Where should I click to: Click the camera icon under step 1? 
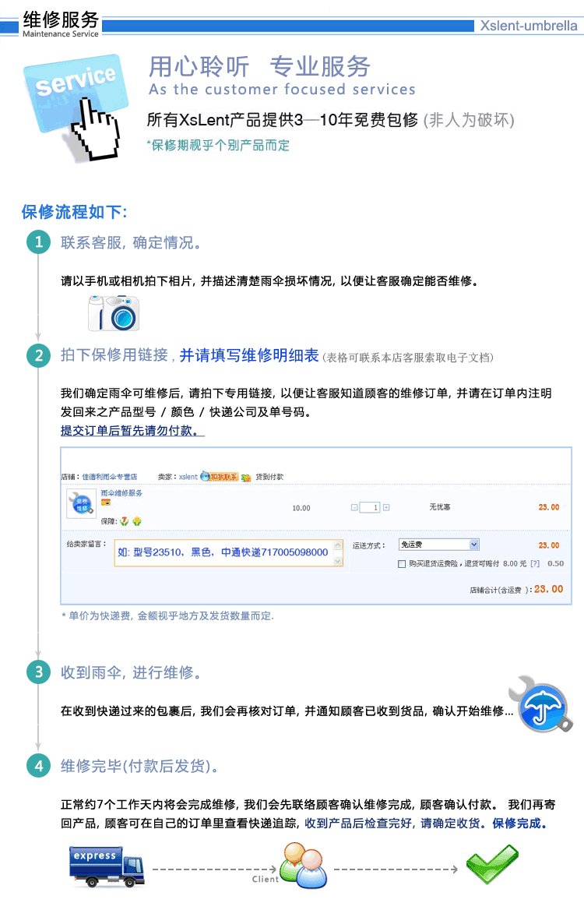(x=114, y=313)
